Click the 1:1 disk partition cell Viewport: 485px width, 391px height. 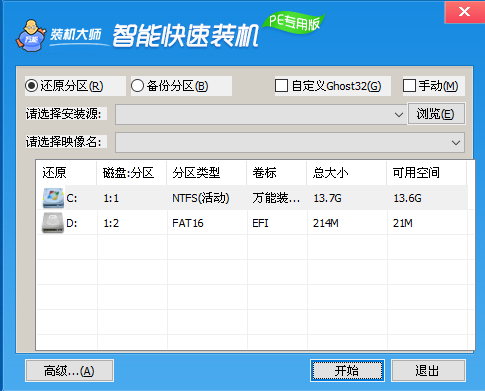click(x=111, y=198)
